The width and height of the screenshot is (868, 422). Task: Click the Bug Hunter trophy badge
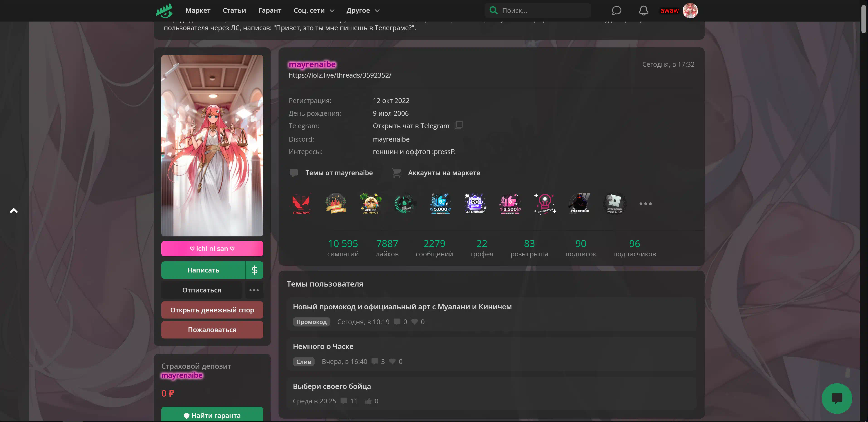[405, 204]
